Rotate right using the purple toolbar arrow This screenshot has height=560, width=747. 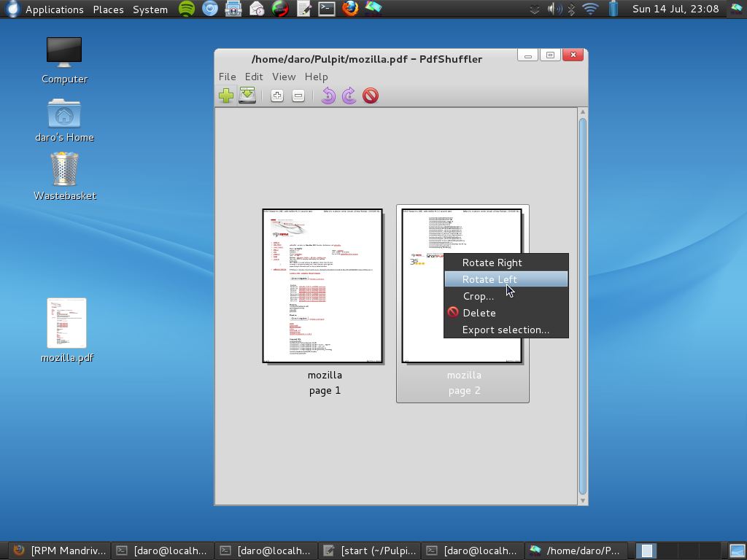(x=349, y=96)
